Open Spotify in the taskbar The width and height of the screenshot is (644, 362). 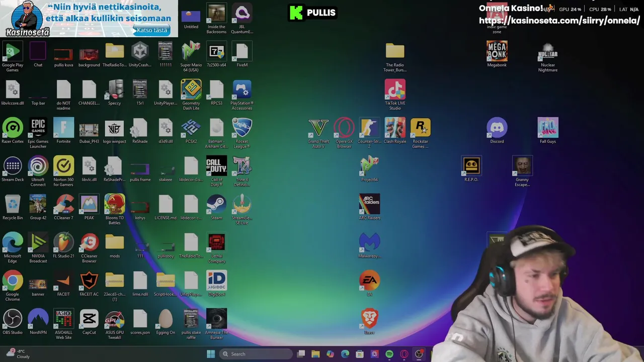389,354
